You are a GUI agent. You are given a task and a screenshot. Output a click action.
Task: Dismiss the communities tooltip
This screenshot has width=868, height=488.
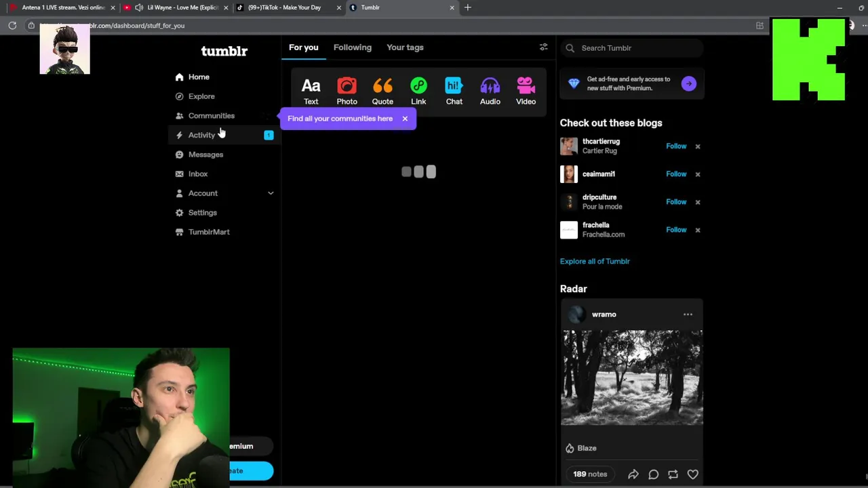click(x=405, y=119)
